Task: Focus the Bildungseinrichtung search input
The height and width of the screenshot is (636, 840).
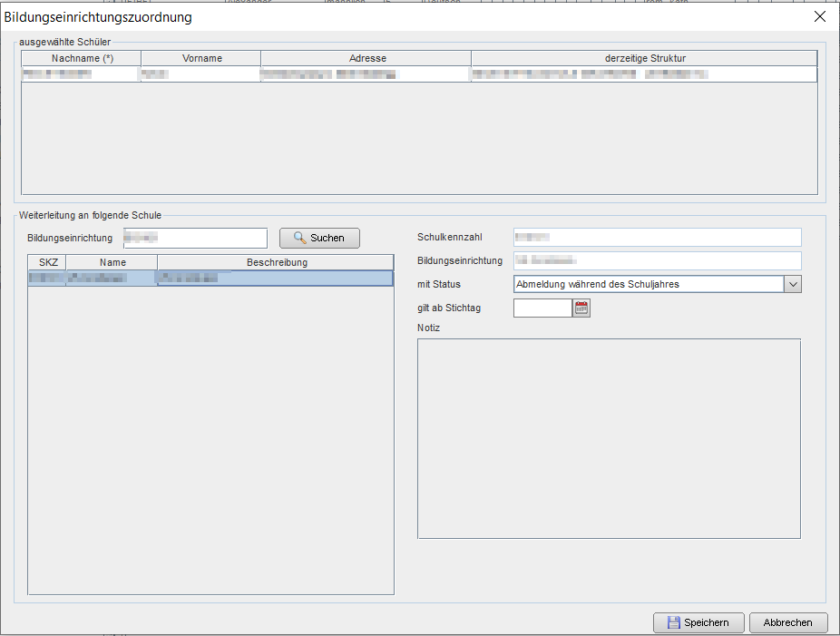Action: click(x=195, y=238)
